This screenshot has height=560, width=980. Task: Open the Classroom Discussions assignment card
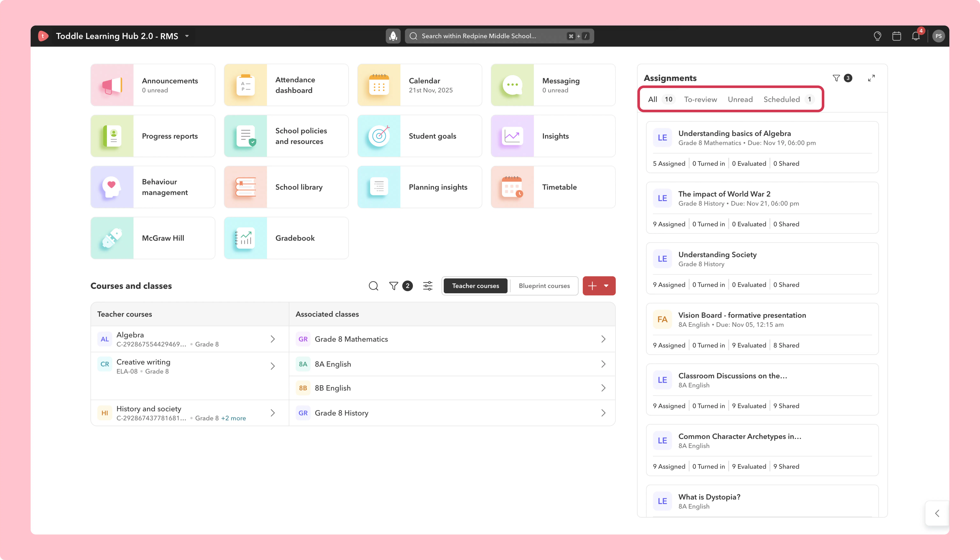[762, 389]
